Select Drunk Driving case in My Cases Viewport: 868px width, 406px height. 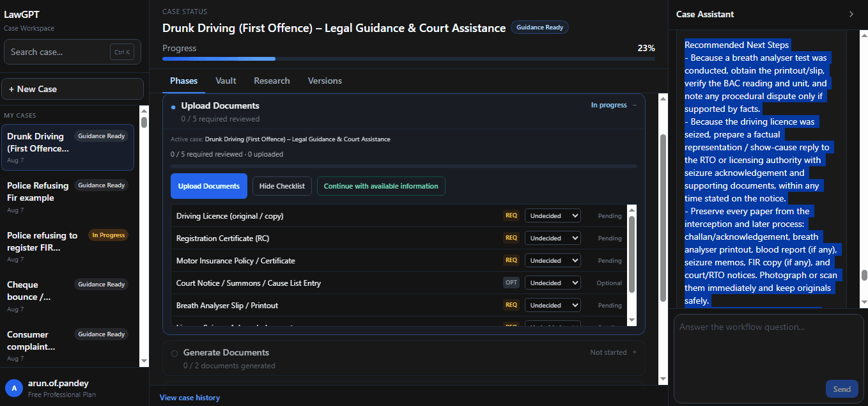click(x=68, y=148)
